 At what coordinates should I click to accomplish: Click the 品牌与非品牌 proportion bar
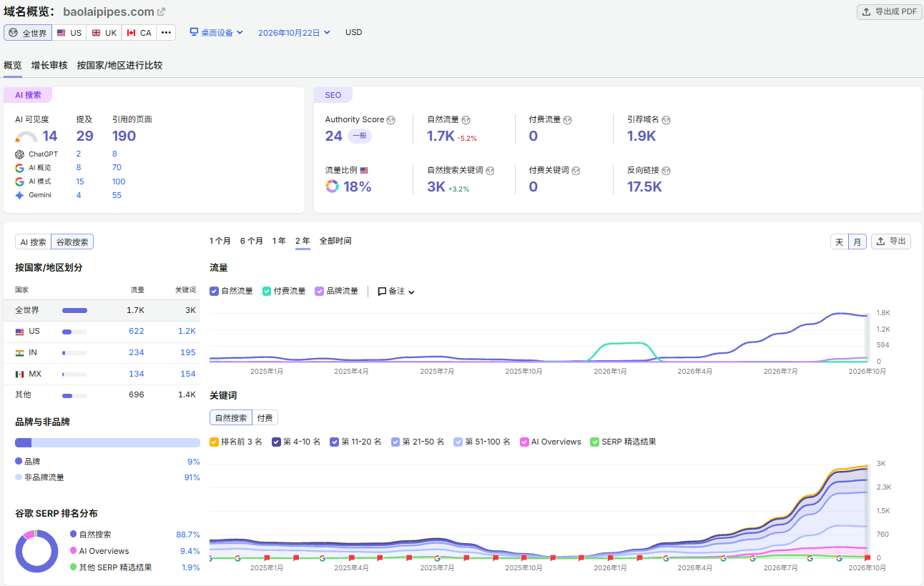107,443
